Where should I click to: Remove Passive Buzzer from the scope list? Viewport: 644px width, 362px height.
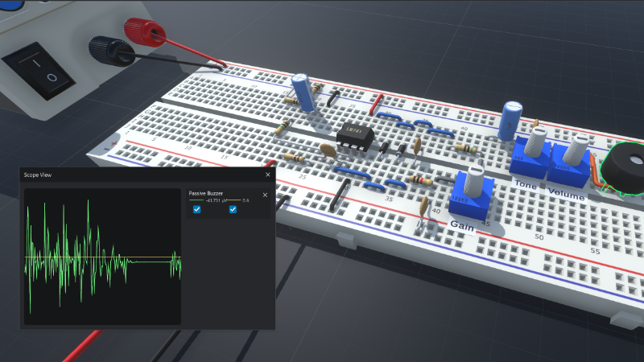[265, 195]
